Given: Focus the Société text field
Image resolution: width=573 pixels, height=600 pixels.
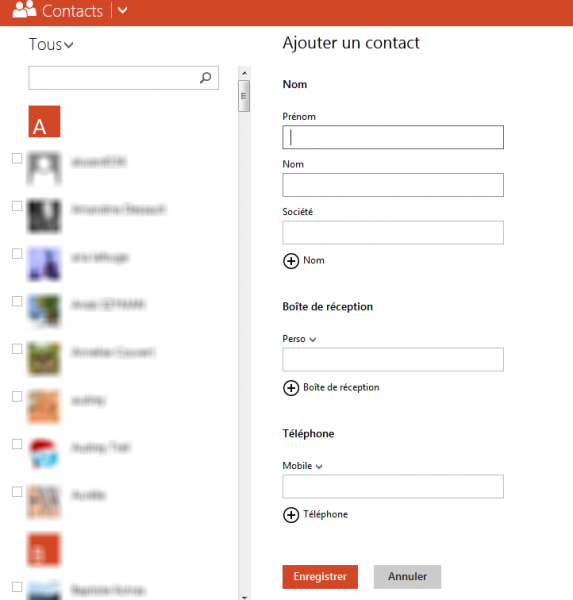Looking at the screenshot, I should pyautogui.click(x=393, y=232).
